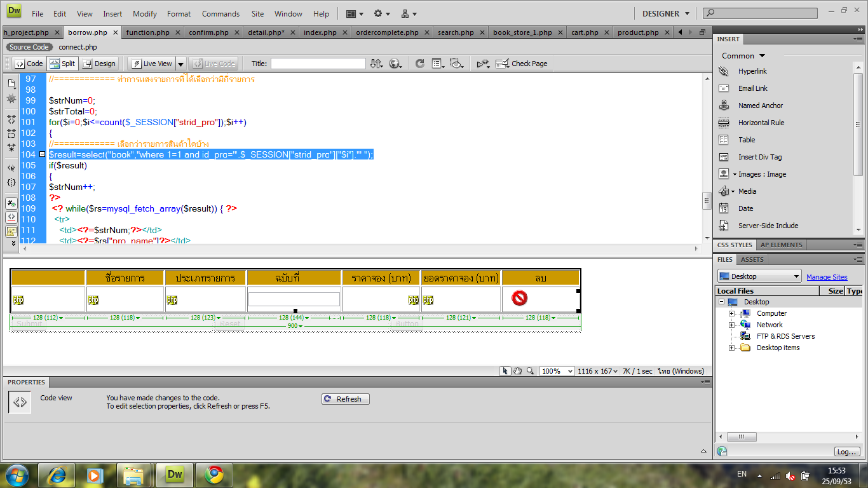This screenshot has width=868, height=488.
Task: Refresh Design view using toolbar icon
Action: coord(420,64)
